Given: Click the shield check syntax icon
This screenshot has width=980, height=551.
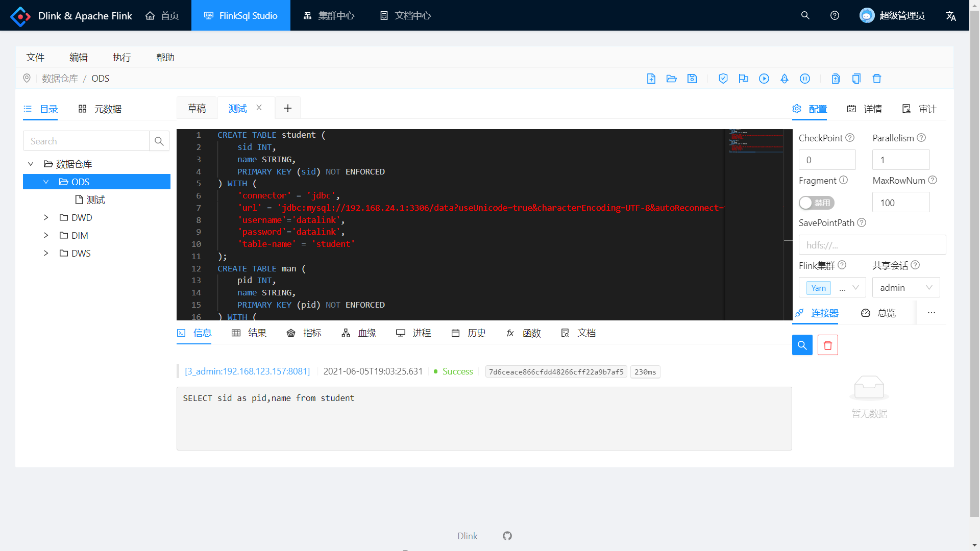Looking at the screenshot, I should coord(723,79).
